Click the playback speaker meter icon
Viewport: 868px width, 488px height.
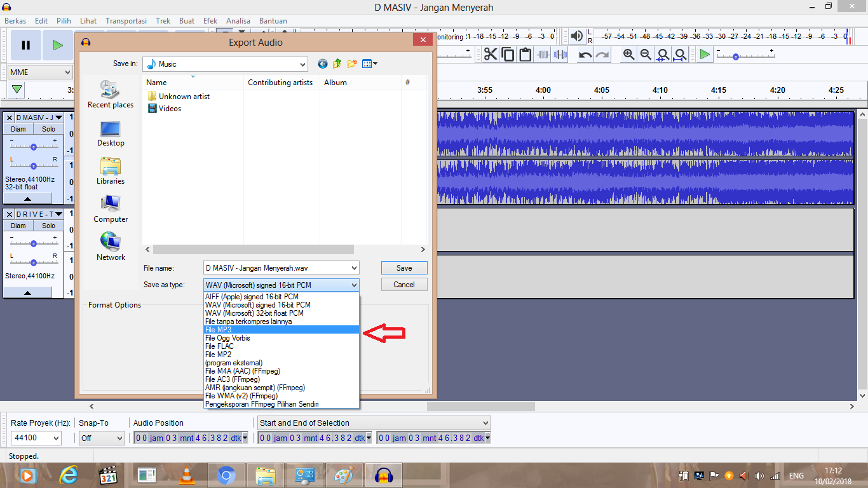[576, 36]
